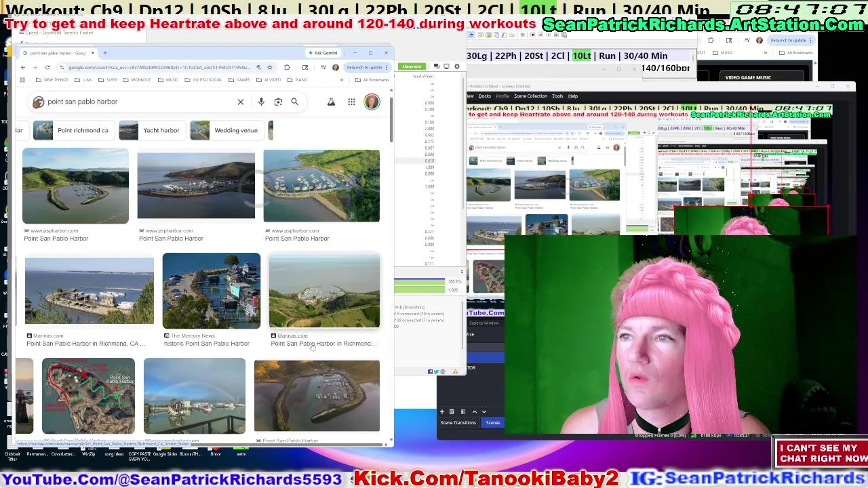Open Google apps grid

click(x=351, y=102)
